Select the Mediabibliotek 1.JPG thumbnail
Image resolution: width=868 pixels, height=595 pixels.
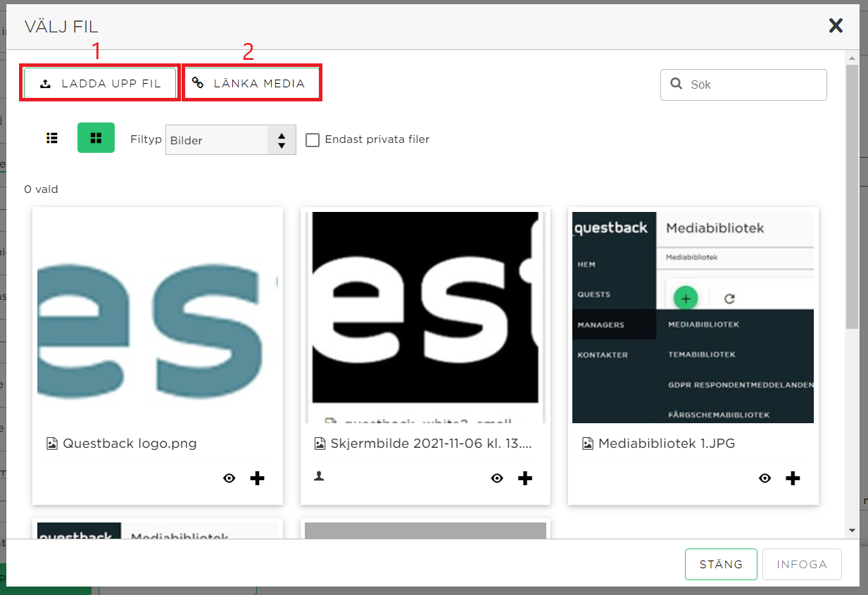point(693,318)
